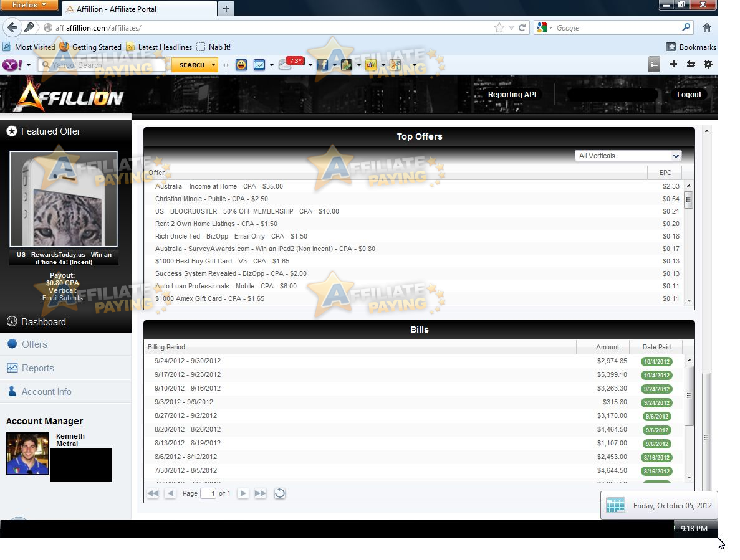
Task: Open the Yahoo Mail envelope icon
Action: (x=259, y=65)
